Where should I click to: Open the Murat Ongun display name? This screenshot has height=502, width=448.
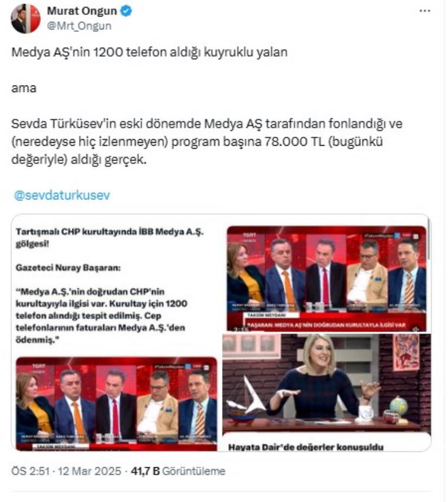point(82,11)
